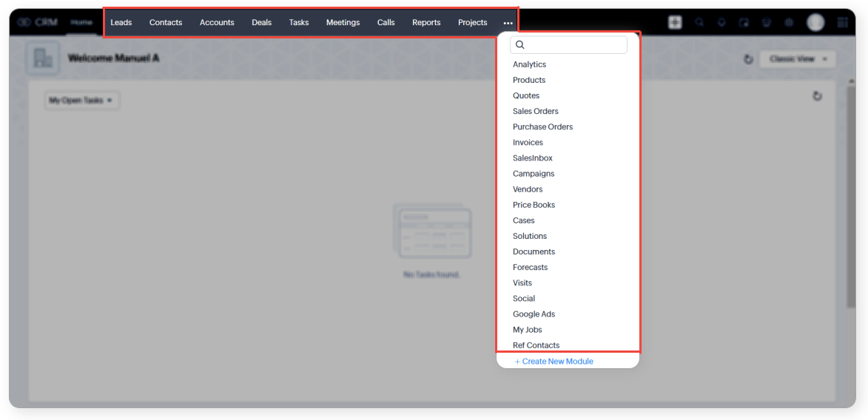The image size is (868, 420).
Task: Click the refresh icon beside Classic View
Action: 748,59
